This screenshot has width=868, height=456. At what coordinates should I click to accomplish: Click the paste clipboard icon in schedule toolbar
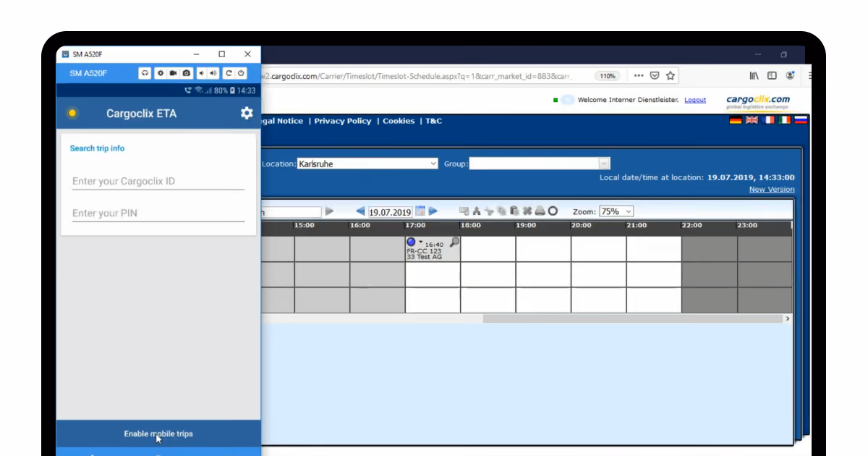coord(514,211)
